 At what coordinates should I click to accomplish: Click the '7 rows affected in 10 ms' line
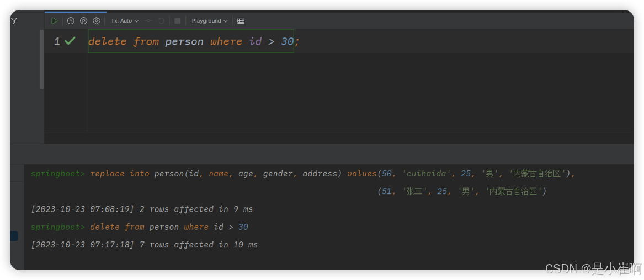[144, 245]
